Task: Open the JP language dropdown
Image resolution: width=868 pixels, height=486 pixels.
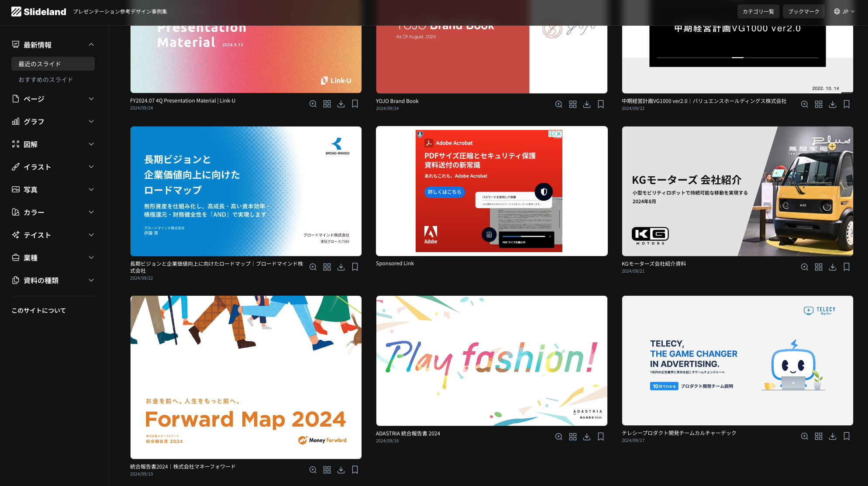Action: pyautogui.click(x=844, y=12)
